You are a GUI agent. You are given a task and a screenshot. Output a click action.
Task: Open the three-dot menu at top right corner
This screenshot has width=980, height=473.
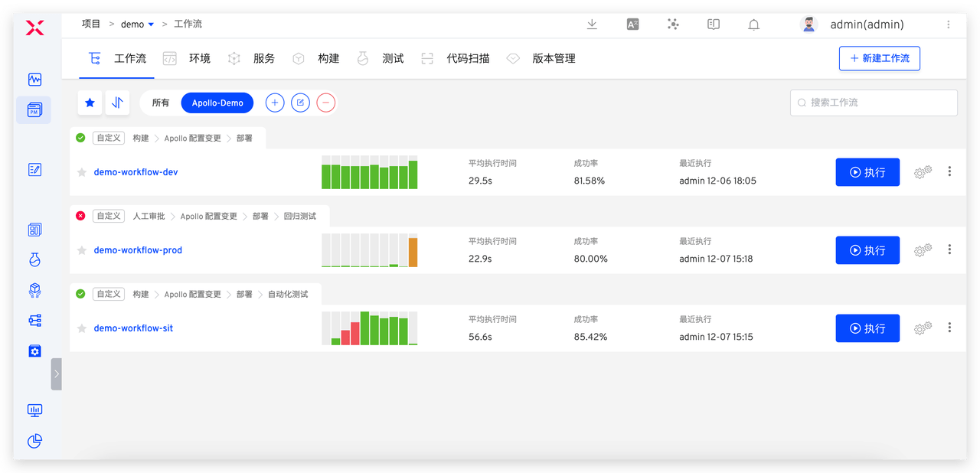point(948,24)
